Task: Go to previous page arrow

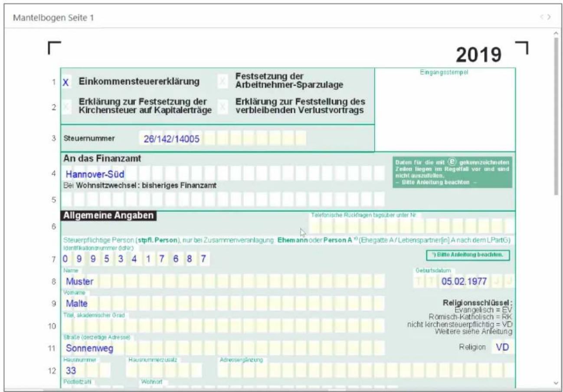Action: tap(542, 17)
